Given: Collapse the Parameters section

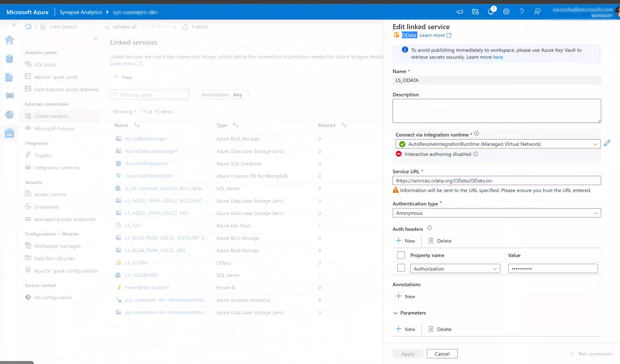Looking at the screenshot, I should click(x=395, y=313).
